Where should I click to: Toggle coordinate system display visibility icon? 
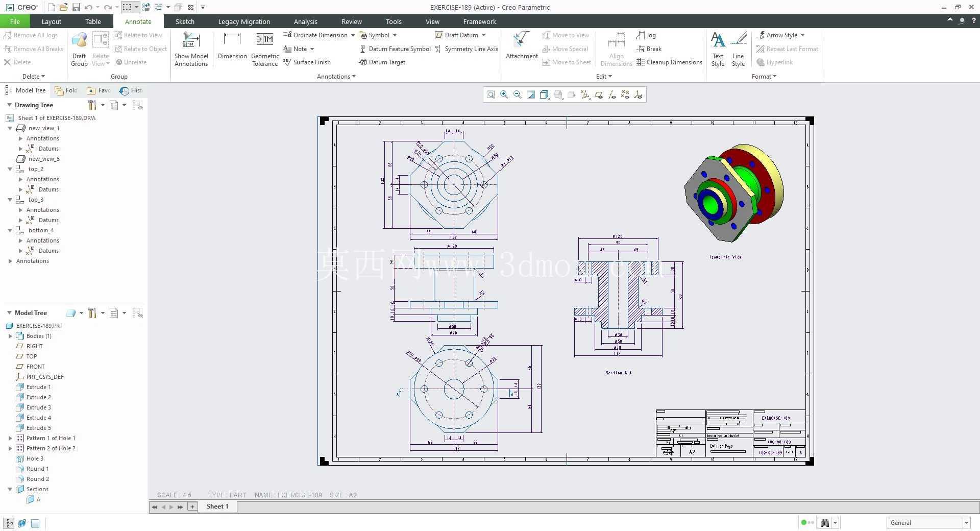[x=639, y=94]
